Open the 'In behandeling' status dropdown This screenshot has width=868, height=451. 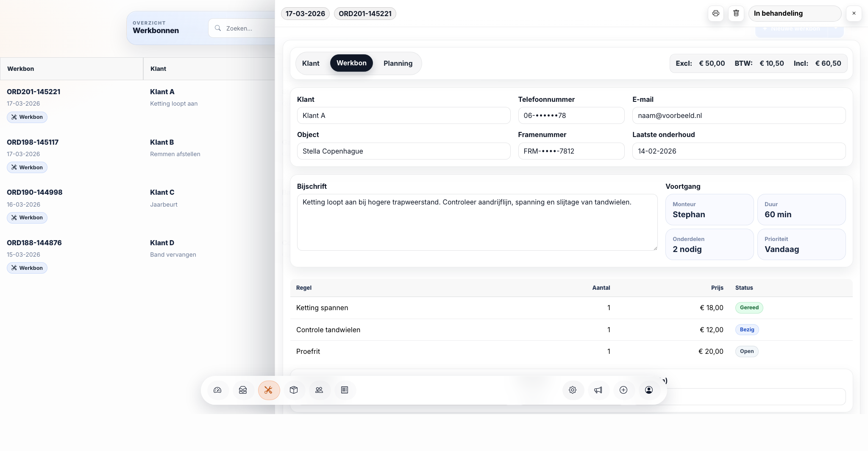point(795,13)
